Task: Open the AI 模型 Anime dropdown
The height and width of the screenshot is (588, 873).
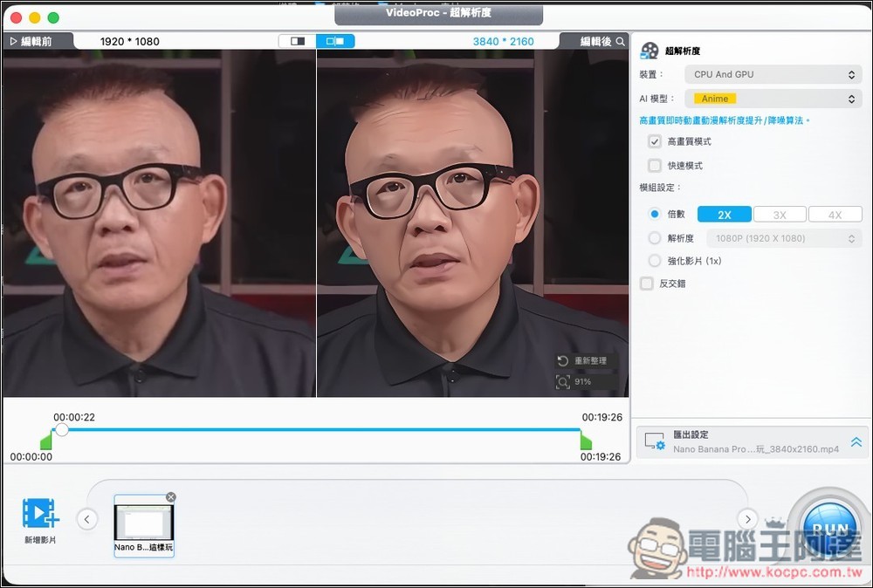Action: point(773,99)
